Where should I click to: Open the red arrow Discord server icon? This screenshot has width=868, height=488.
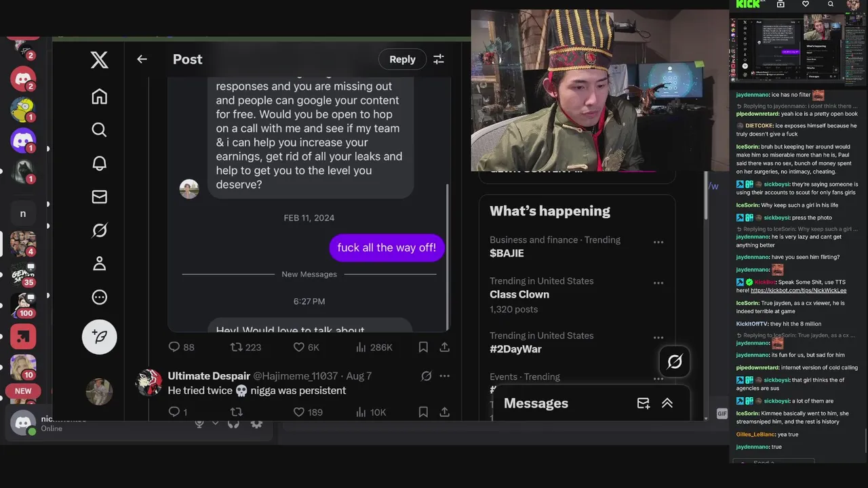23,337
